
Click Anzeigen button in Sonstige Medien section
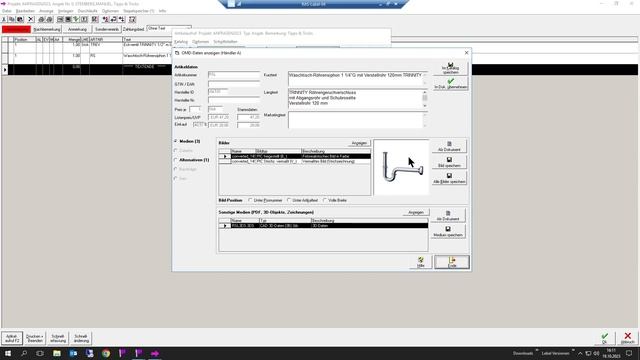(x=416, y=213)
